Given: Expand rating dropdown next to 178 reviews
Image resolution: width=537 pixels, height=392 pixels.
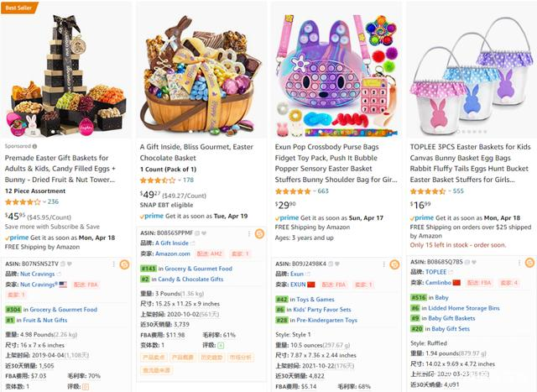Looking at the screenshot, I should pyautogui.click(x=180, y=180).
